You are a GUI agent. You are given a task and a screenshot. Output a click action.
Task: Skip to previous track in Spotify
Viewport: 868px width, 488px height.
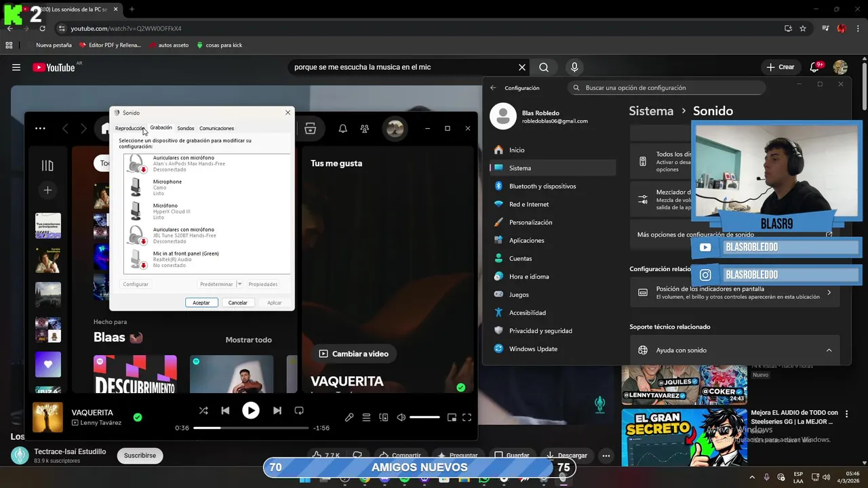click(x=225, y=411)
